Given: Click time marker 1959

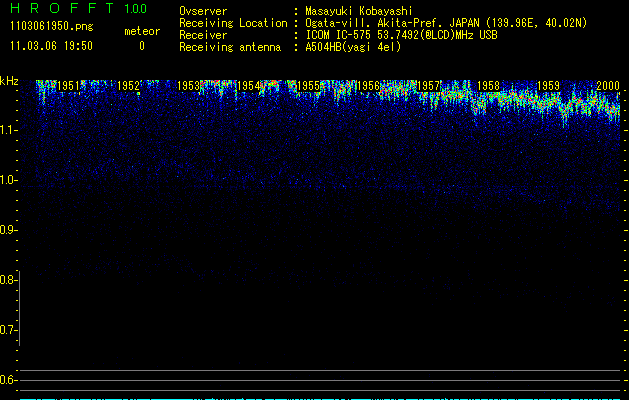Looking at the screenshot, I should click(548, 86).
